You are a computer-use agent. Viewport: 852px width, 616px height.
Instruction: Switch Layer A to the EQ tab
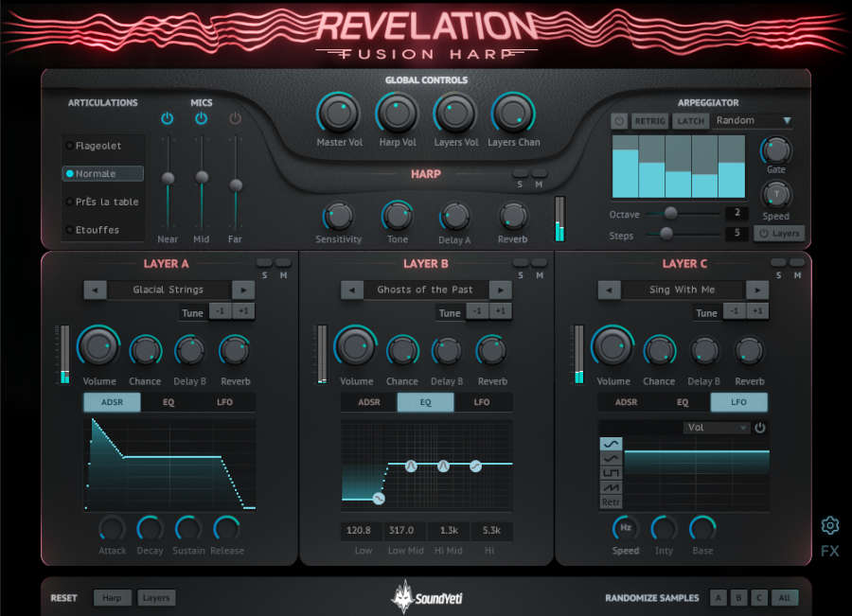coord(169,401)
